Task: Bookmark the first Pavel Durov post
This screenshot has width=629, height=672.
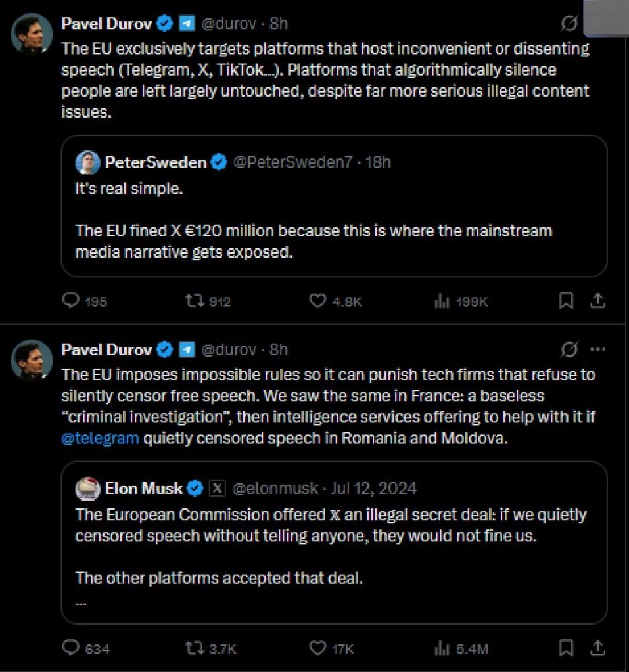Action: 566,300
